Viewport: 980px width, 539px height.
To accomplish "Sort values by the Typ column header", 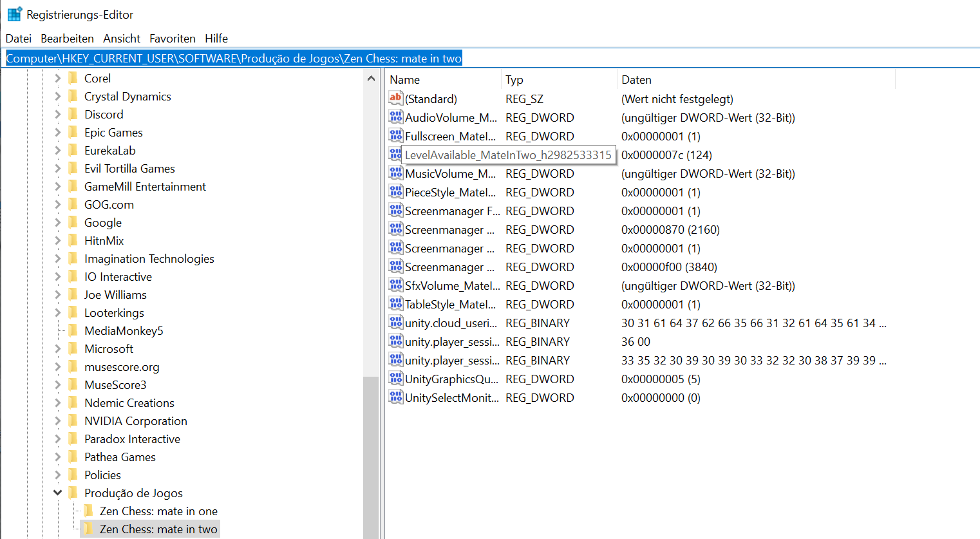I will 559,80.
